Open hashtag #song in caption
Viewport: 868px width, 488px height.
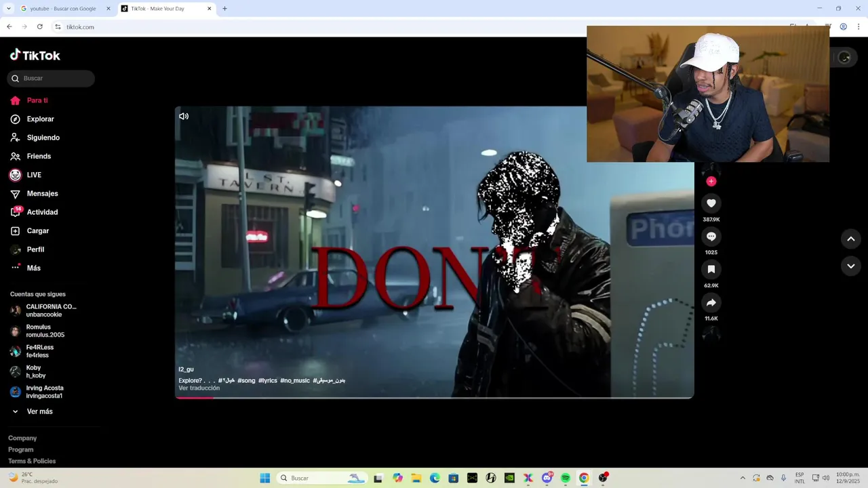[x=246, y=381]
